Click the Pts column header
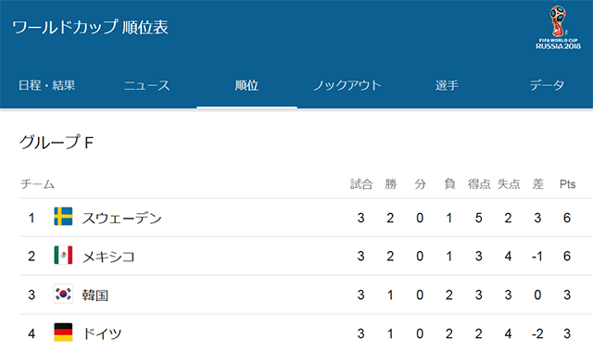Screen dimensions: 593x364 pos(567,184)
